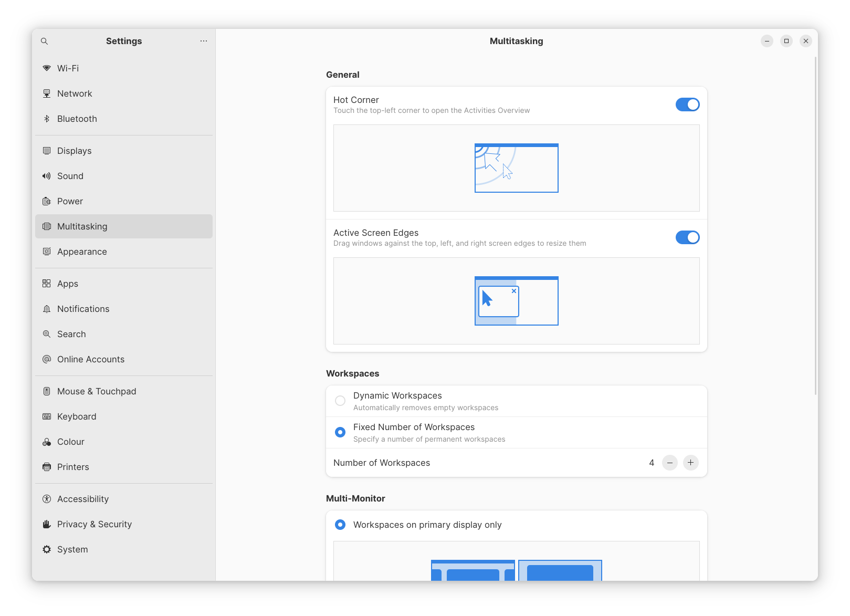Screen dimensions: 850x616
Task: Click the Power battery icon
Action: [x=47, y=201]
